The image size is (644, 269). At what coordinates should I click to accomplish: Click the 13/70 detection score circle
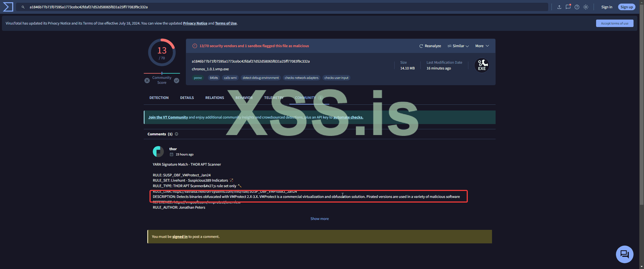162,52
